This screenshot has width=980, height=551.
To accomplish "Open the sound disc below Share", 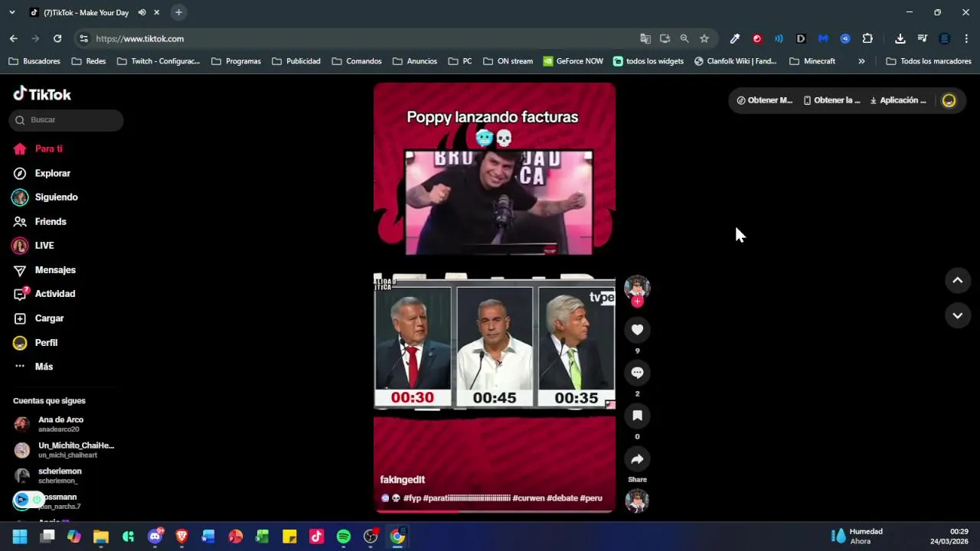I will click(637, 500).
